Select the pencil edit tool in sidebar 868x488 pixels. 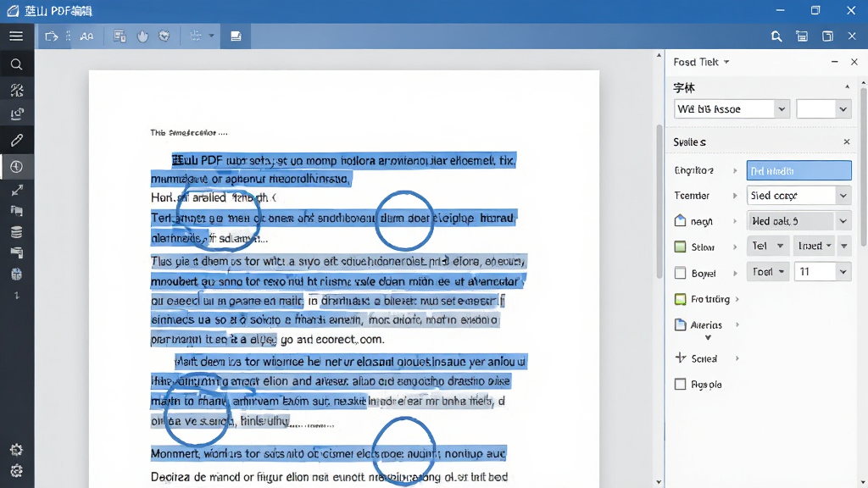tap(17, 140)
